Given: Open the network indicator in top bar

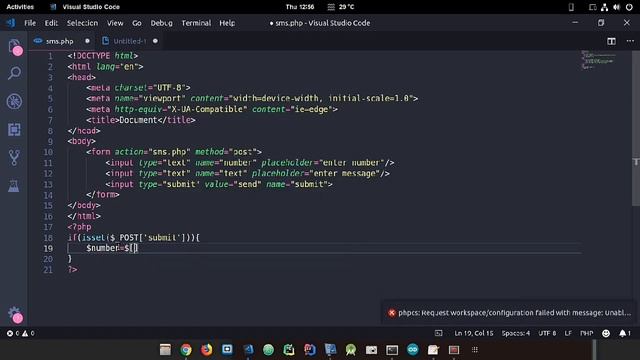Looking at the screenshot, I should click(604, 7).
